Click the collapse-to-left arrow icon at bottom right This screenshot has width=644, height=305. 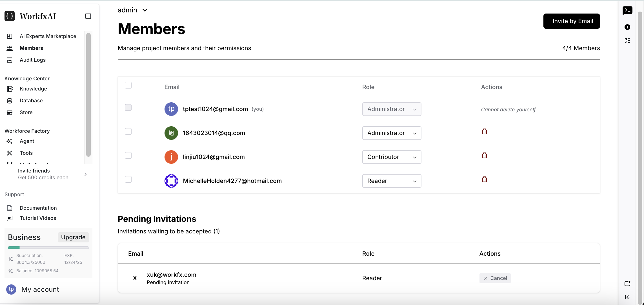coord(627,297)
